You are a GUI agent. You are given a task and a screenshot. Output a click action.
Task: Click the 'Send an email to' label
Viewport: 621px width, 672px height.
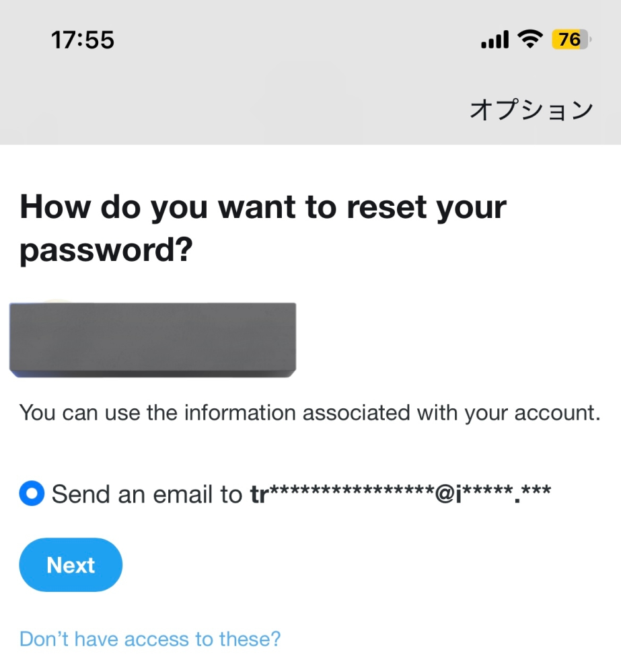tap(147, 494)
